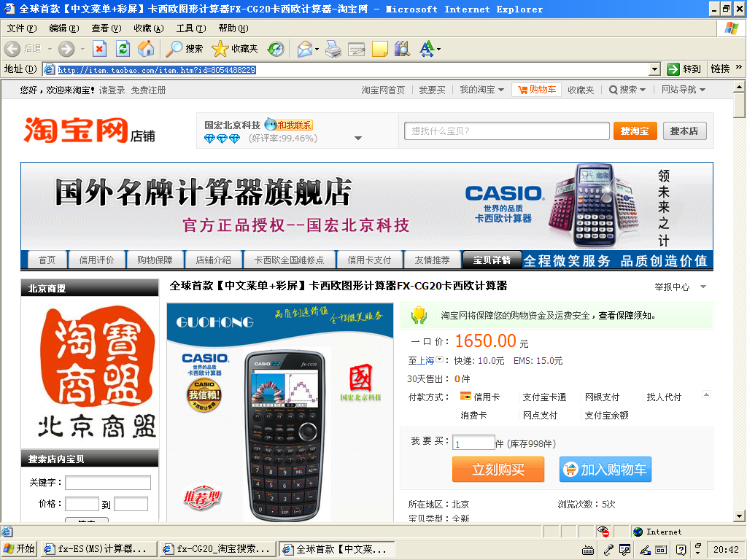Switch to fx-ES(MS)计算器 taskbar window

click(x=99, y=549)
